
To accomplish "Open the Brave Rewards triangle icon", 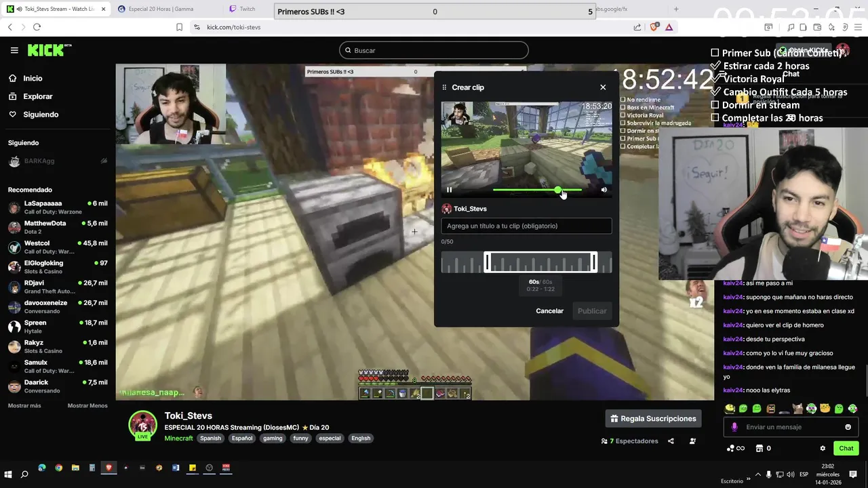I will (669, 27).
